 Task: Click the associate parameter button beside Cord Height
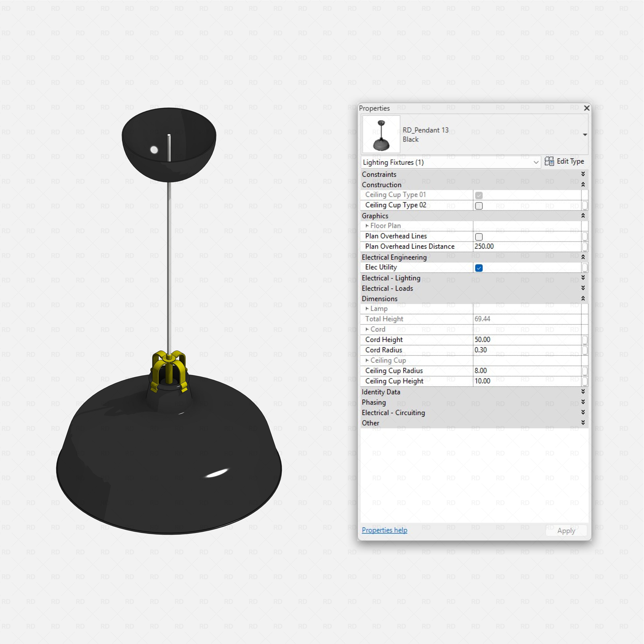(x=585, y=340)
